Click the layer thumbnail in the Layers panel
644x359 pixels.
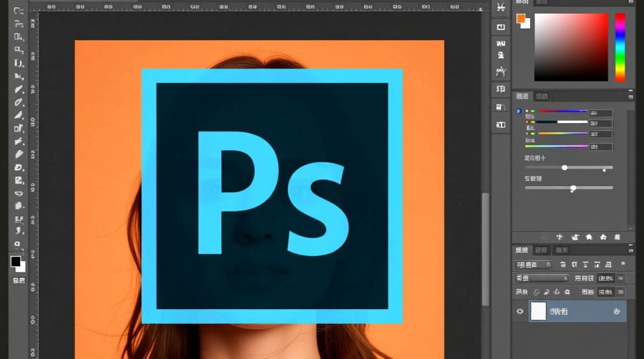pyautogui.click(x=538, y=311)
